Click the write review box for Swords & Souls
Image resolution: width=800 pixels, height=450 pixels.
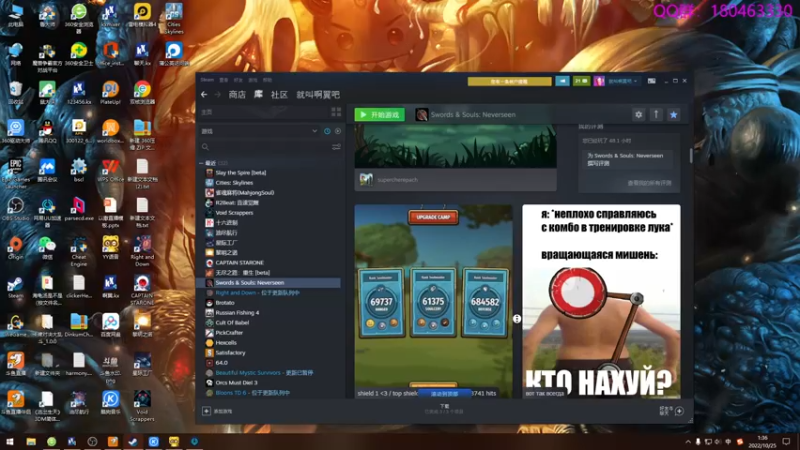629,159
